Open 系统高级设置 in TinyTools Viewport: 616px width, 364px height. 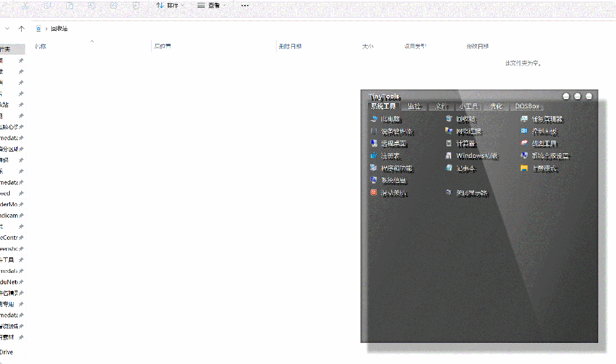[545, 156]
